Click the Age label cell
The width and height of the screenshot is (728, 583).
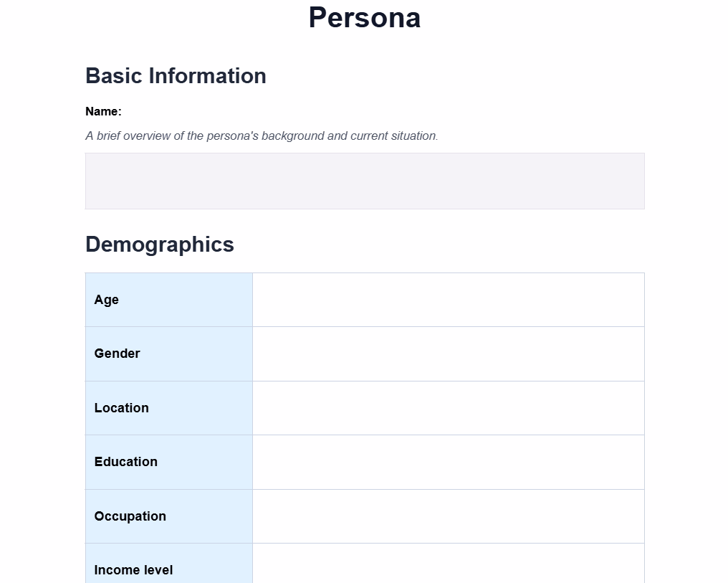[169, 300]
